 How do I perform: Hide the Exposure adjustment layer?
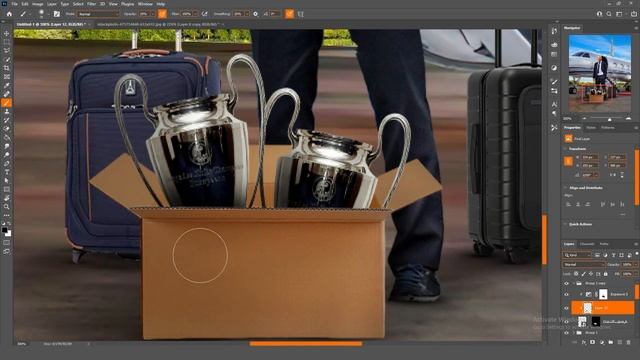566,294
